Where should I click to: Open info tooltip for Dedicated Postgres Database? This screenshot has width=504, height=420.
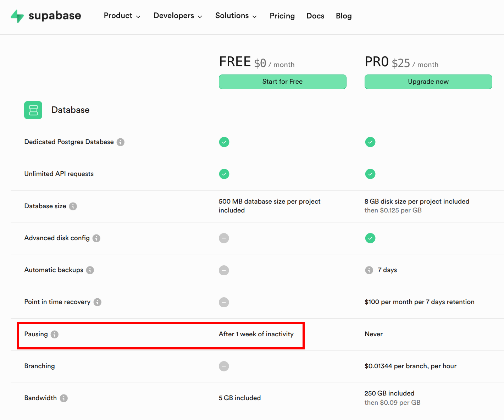click(x=121, y=142)
